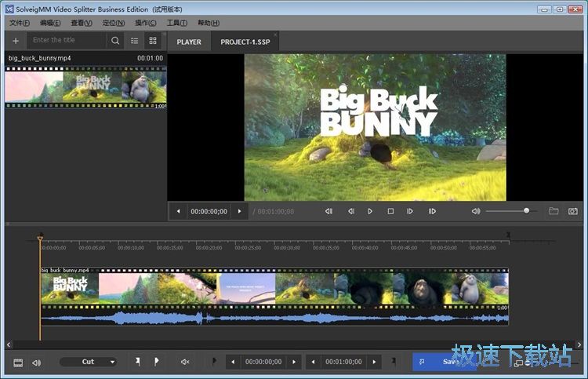The image size is (588, 379).
Task: Step player timecode back with left arrow
Action: click(x=178, y=211)
